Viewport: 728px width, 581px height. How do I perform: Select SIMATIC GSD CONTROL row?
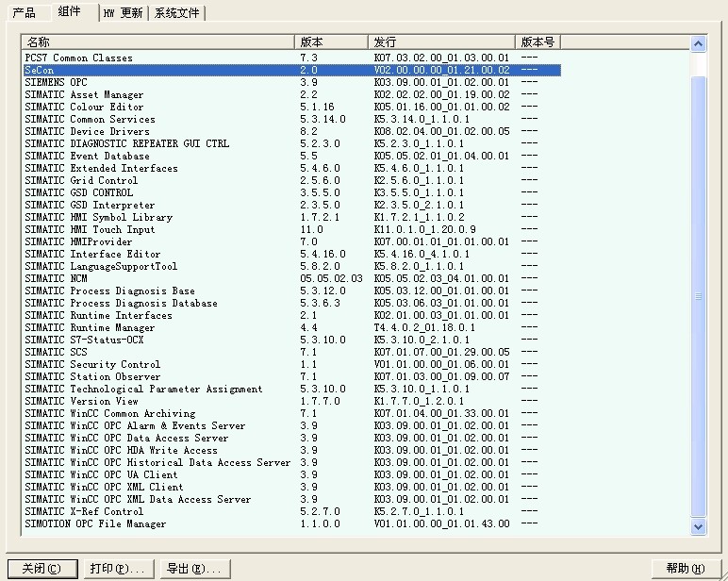point(292,192)
